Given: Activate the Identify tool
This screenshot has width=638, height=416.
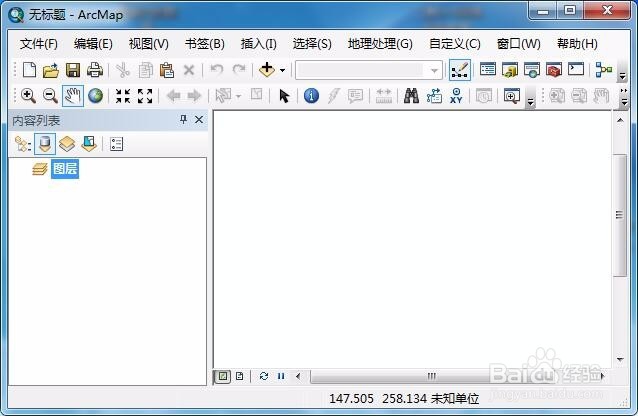Looking at the screenshot, I should [x=311, y=96].
